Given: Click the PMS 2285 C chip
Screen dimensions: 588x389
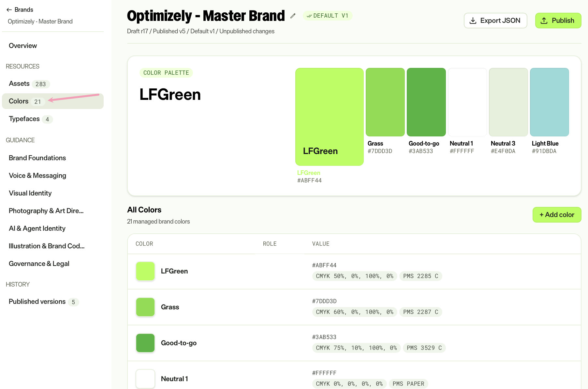Looking at the screenshot, I should click(x=421, y=276).
